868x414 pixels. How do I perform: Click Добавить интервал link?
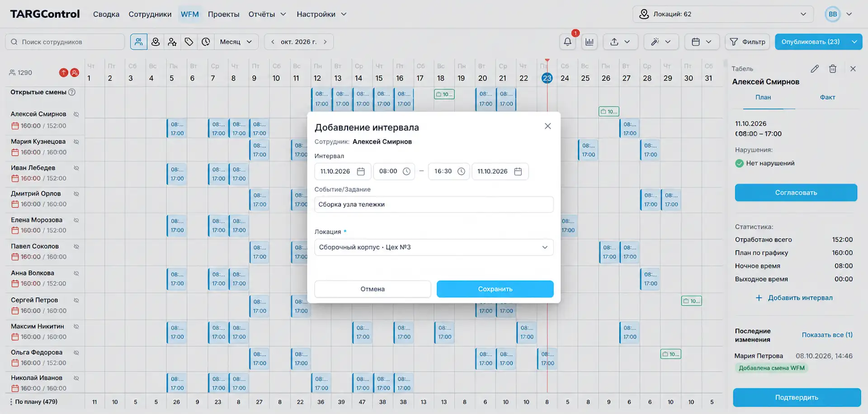pos(794,298)
